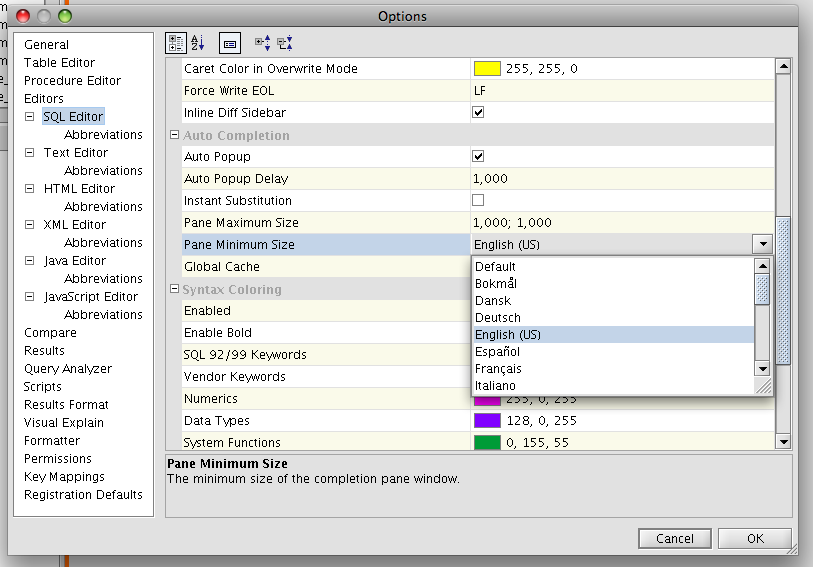Viewport: 813px width, 567px height.
Task: Select Vendor Keywords property row
Action: (326, 377)
